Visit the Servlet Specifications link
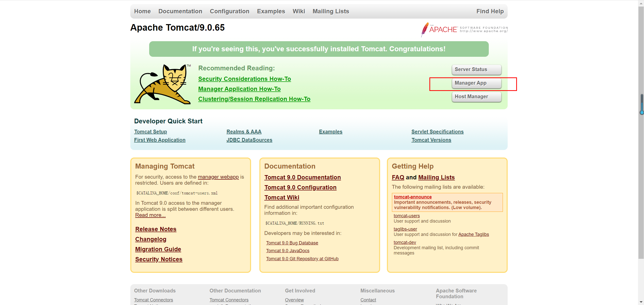644x305 pixels. pyautogui.click(x=437, y=132)
